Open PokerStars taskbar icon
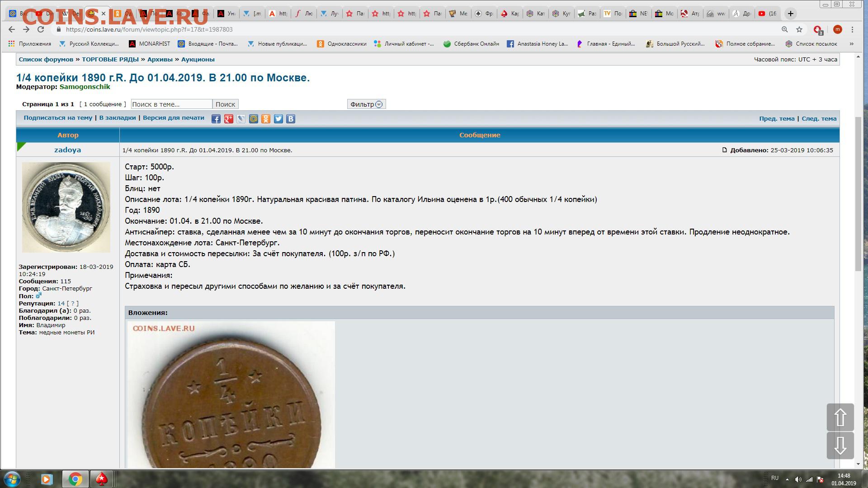Screen dimensions: 868x488 102,479
